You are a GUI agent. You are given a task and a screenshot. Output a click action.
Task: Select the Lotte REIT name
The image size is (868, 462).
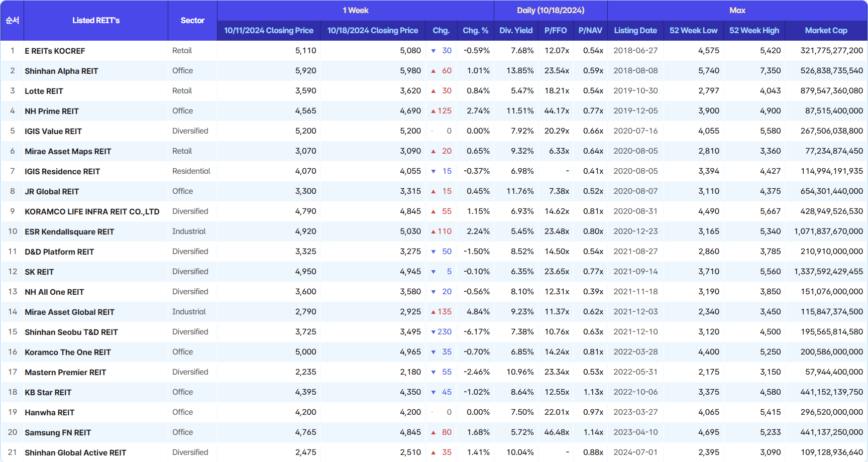pos(44,91)
